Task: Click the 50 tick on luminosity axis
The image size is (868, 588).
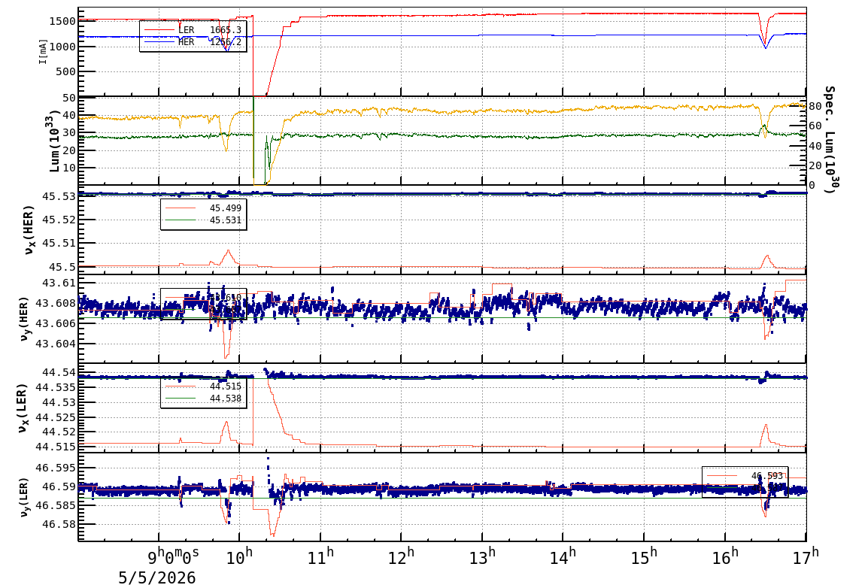Action: click(69, 99)
